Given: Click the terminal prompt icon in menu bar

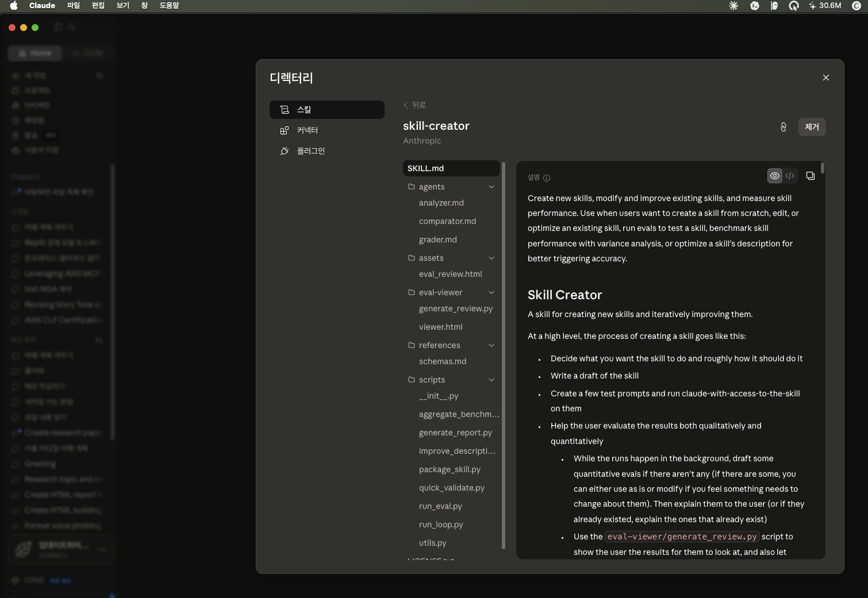Looking at the screenshot, I should click(755, 6).
